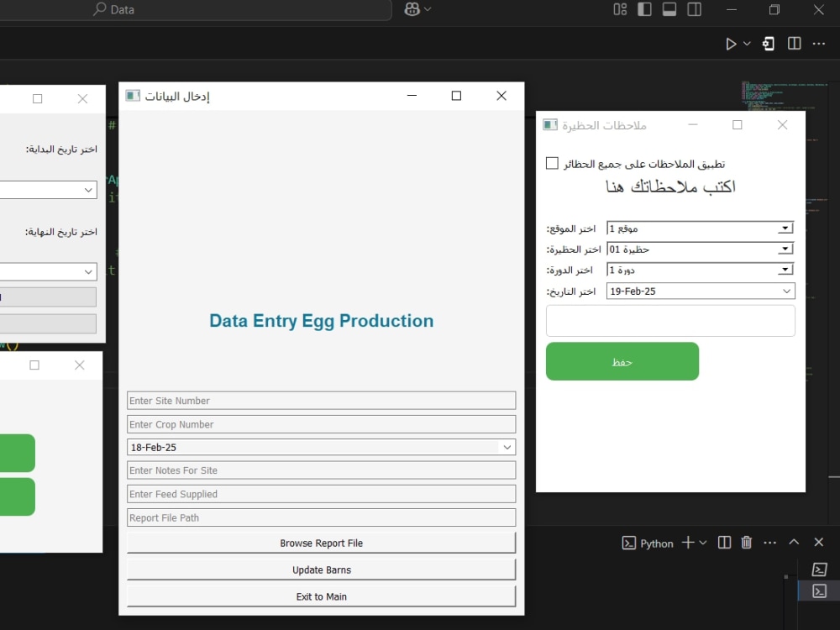Click the Python terminal shell icon

(628, 543)
